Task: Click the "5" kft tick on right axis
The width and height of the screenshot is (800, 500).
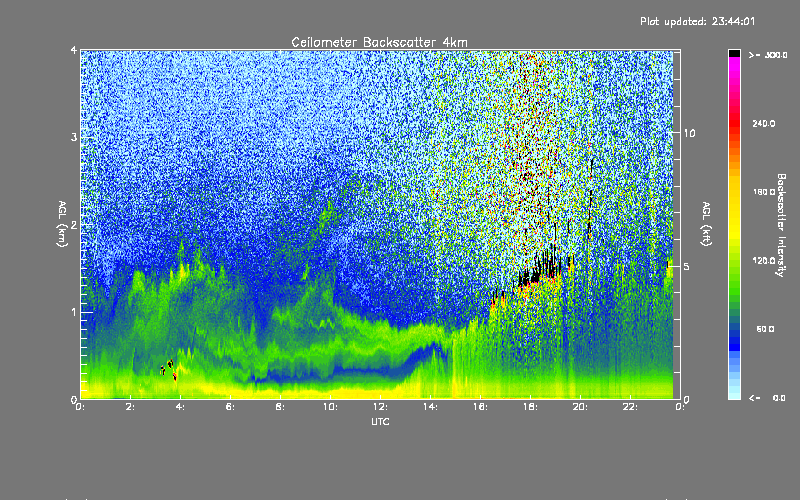Action: point(687,267)
